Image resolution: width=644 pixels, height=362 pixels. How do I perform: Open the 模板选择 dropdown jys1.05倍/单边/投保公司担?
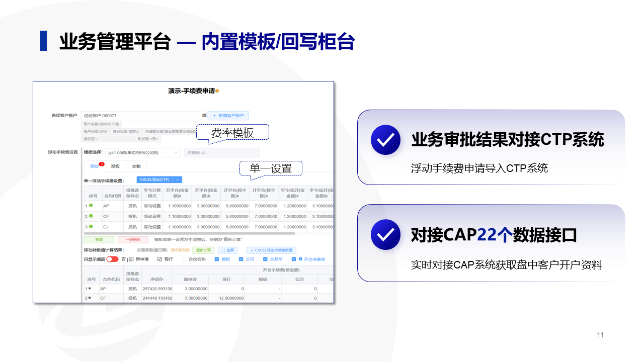143,152
